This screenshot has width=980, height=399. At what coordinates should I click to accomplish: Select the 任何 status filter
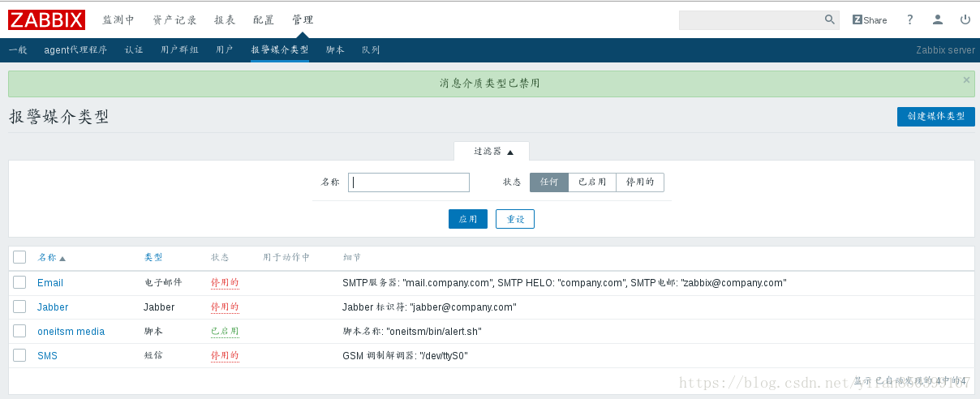[x=549, y=182]
